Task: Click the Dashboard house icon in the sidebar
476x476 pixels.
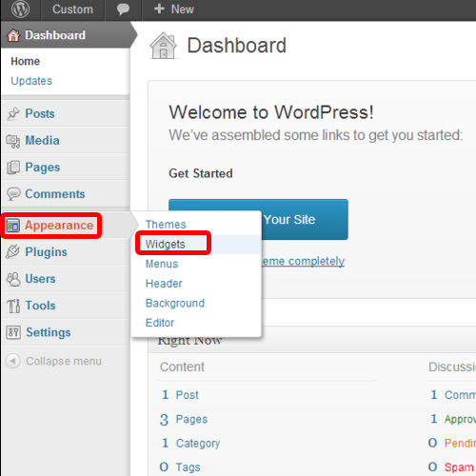Action: (x=13, y=35)
